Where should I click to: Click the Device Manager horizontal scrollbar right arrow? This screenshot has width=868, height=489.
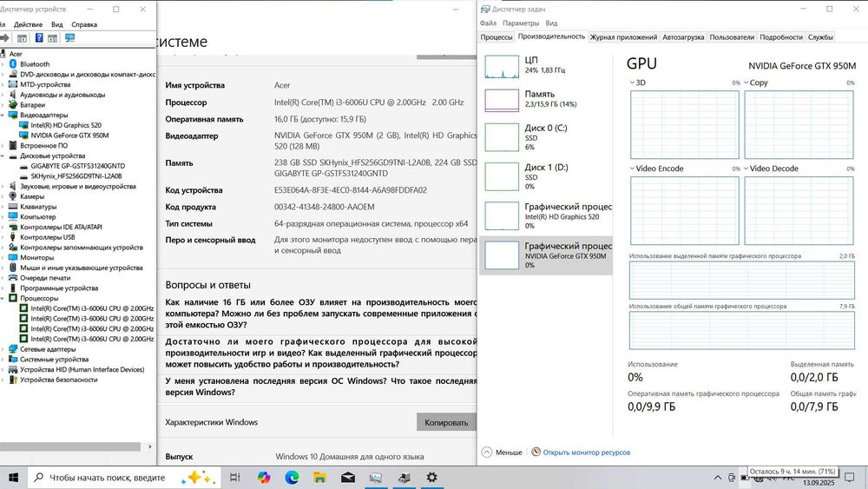pos(149,446)
